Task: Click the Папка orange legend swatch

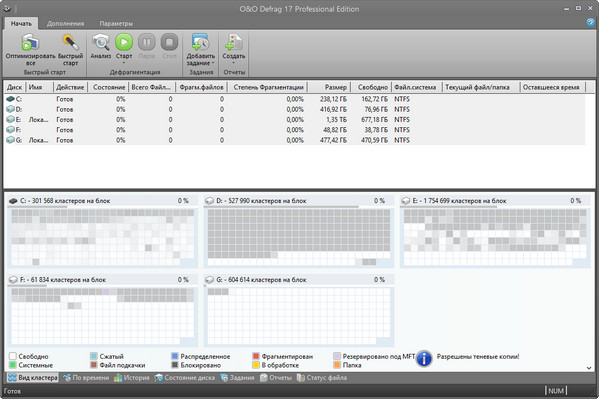Action: [337, 365]
